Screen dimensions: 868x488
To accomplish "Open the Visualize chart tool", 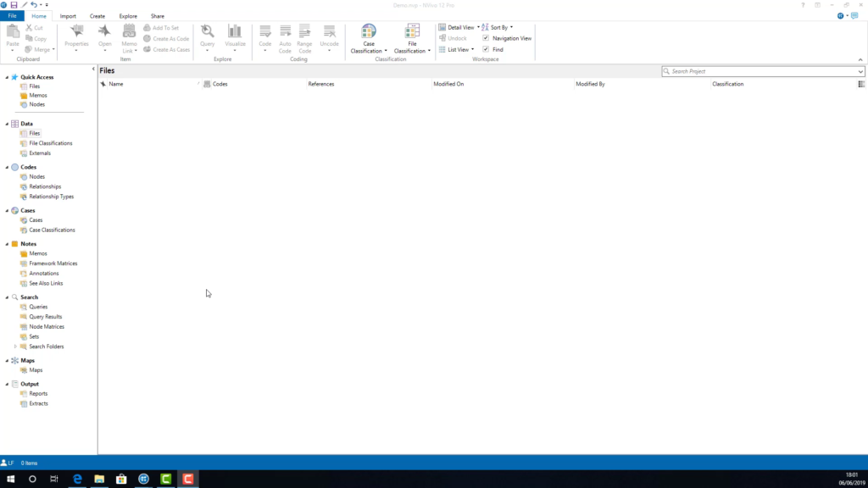I will click(235, 36).
